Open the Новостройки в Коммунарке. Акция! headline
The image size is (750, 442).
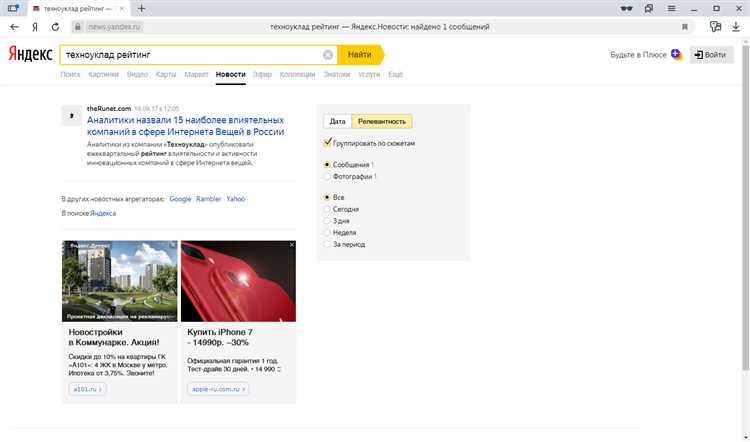pyautogui.click(x=114, y=337)
